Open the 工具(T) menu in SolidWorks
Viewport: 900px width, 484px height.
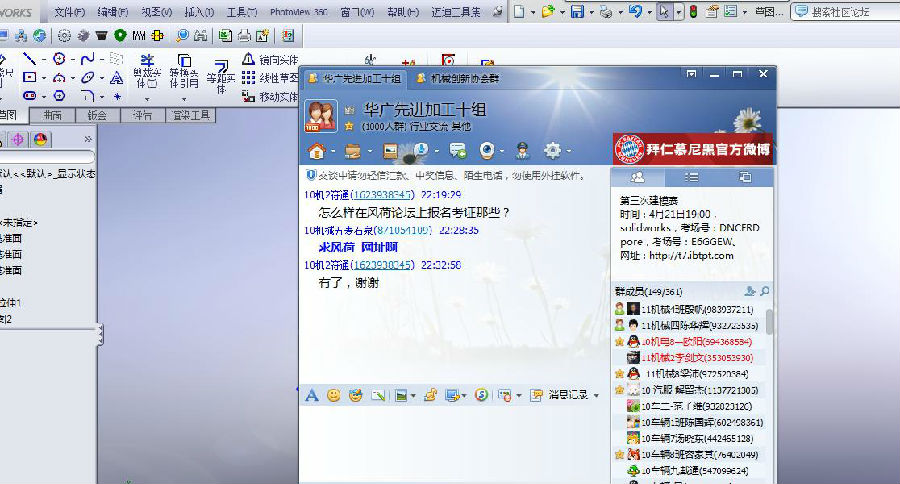[242, 12]
